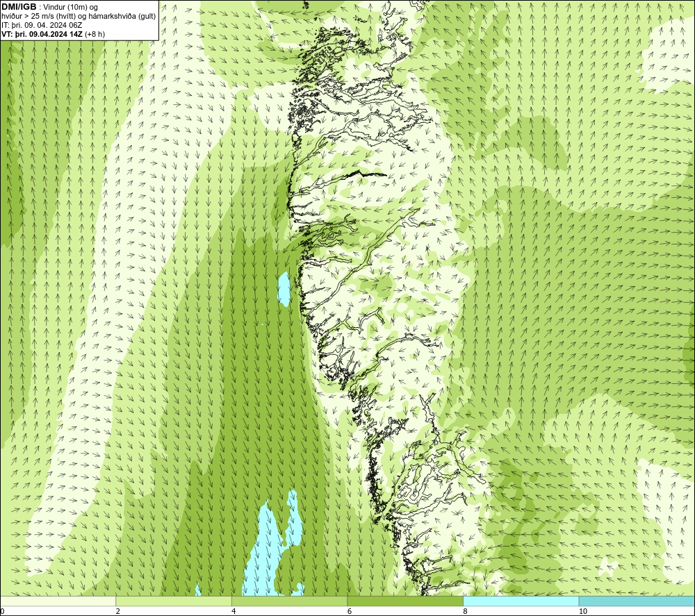Click the small cyan wind patch near the coast

pos(284,289)
